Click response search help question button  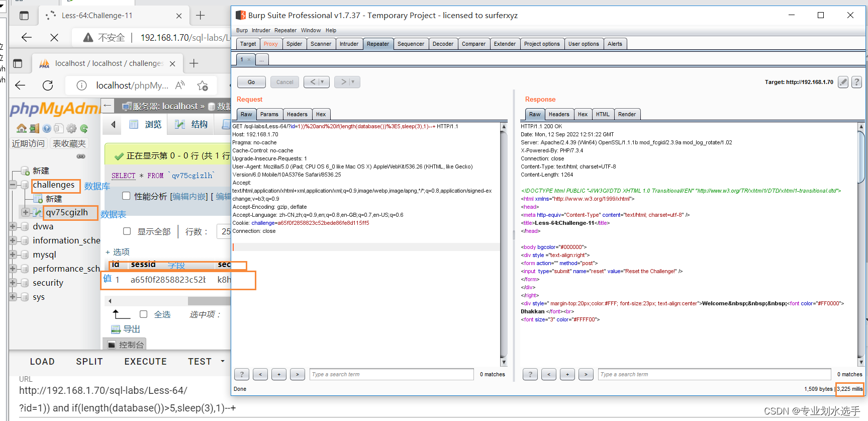point(530,374)
